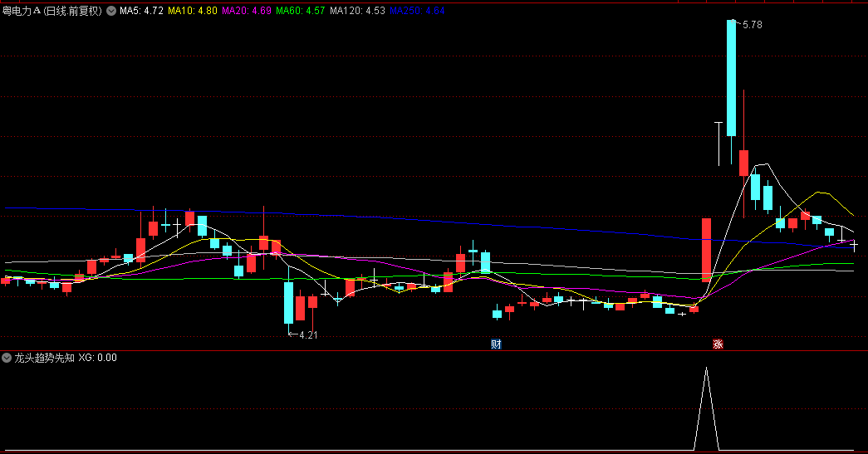Screen dimensions: 868x454
Task: Select the MA20: 4.69 label
Action: tap(247, 11)
